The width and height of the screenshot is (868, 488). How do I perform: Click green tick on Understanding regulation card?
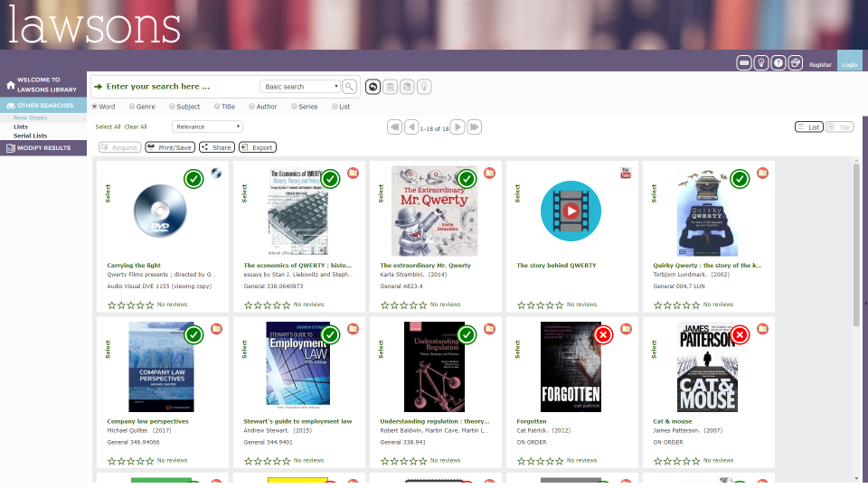467,334
